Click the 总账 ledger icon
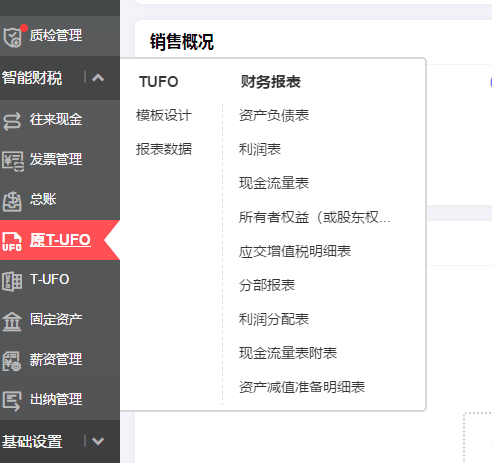 pos(12,201)
